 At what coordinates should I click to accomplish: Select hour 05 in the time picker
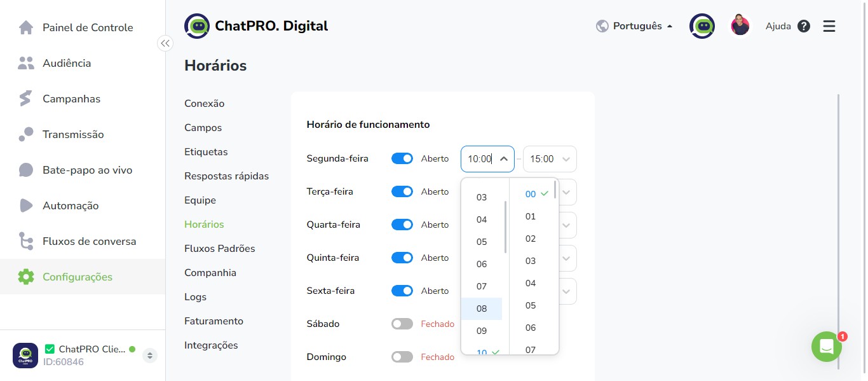(482, 242)
